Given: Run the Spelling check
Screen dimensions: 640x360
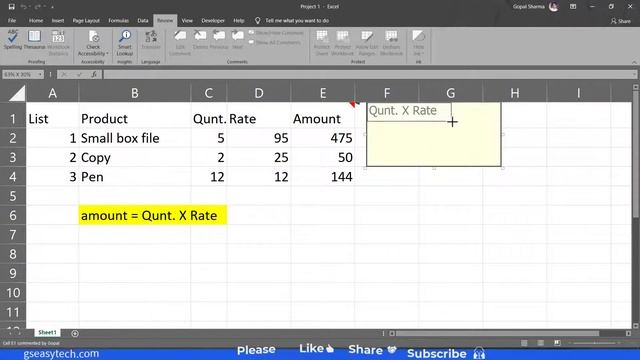Looking at the screenshot, I should (x=13, y=40).
